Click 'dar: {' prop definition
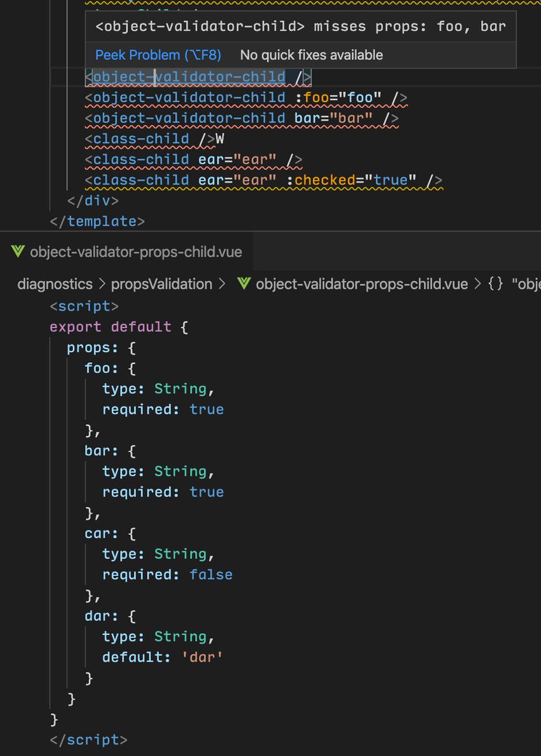The height and width of the screenshot is (756, 541). pos(110,616)
